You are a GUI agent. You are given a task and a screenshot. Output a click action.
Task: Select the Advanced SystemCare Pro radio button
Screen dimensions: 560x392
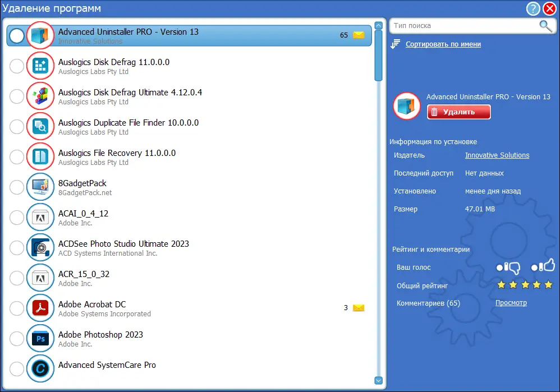17,369
